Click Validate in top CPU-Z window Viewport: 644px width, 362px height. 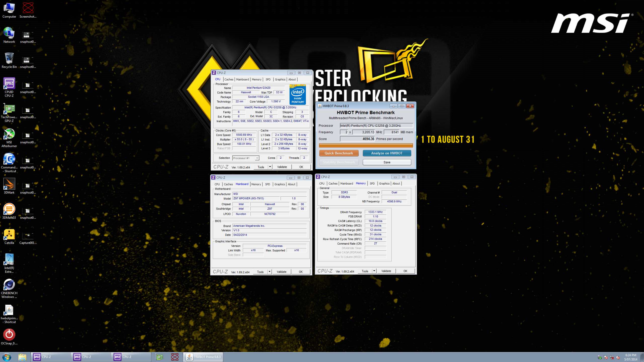coord(282,167)
